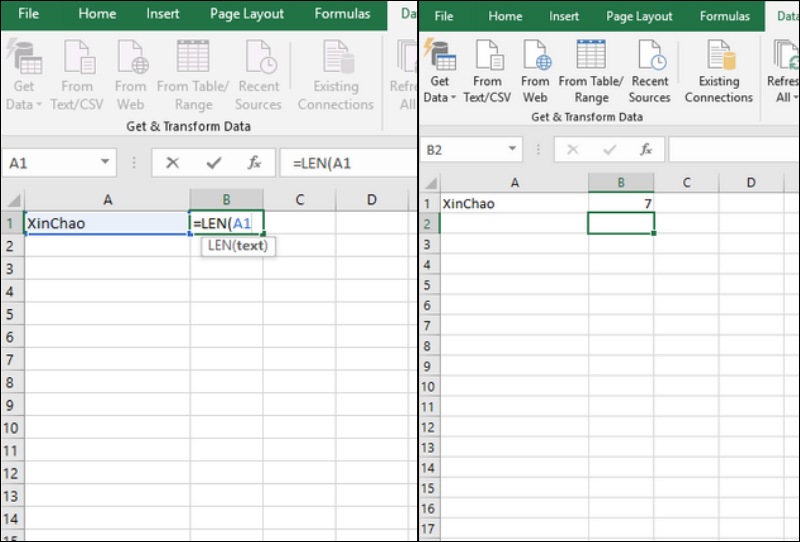The image size is (800, 542).
Task: Click From Text/CSV in right window
Action: (487, 70)
